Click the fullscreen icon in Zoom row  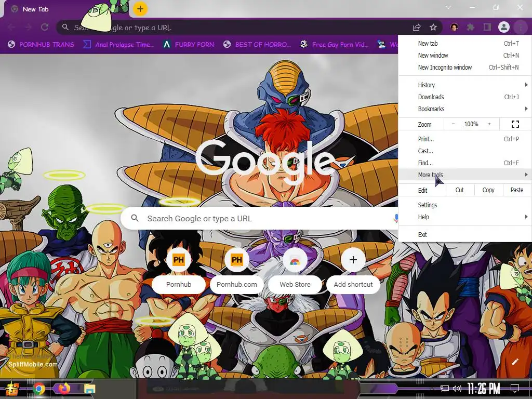pos(515,124)
